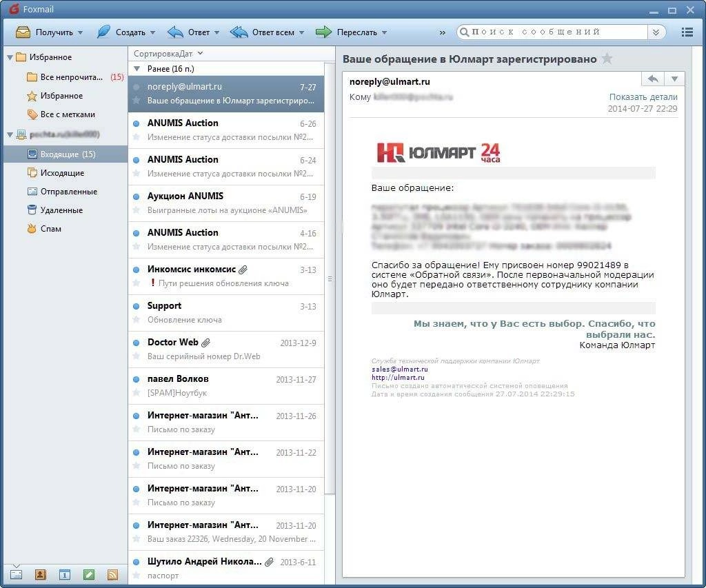Click the Получить button label

[x=54, y=32]
